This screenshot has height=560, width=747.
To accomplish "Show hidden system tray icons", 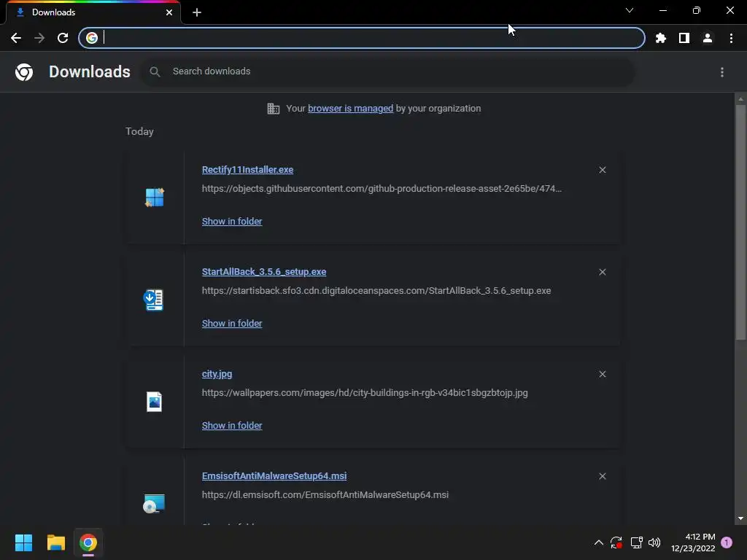I will 599,542.
